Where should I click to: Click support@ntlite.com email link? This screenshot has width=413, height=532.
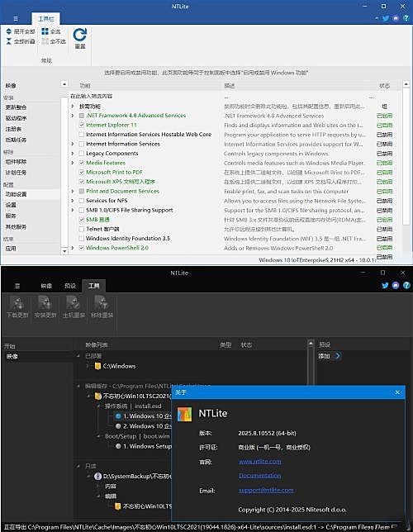(x=266, y=490)
